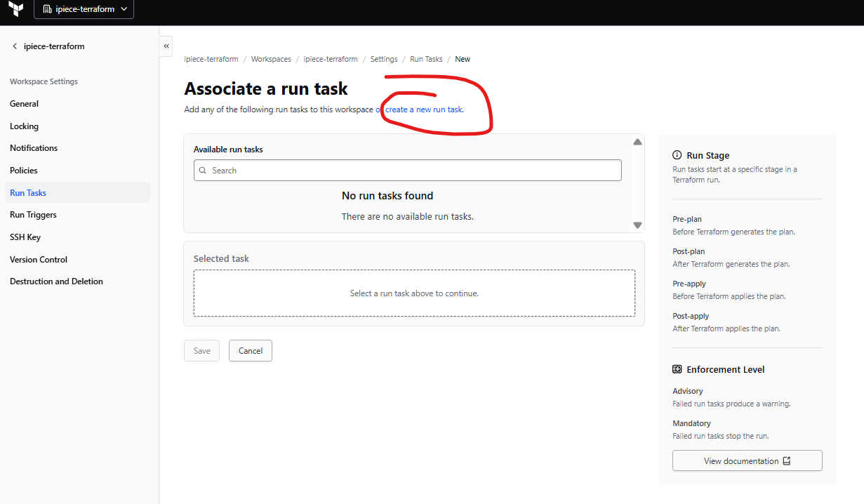Click the 'Pre-plan' stage label
This screenshot has height=504, width=864.
(687, 219)
